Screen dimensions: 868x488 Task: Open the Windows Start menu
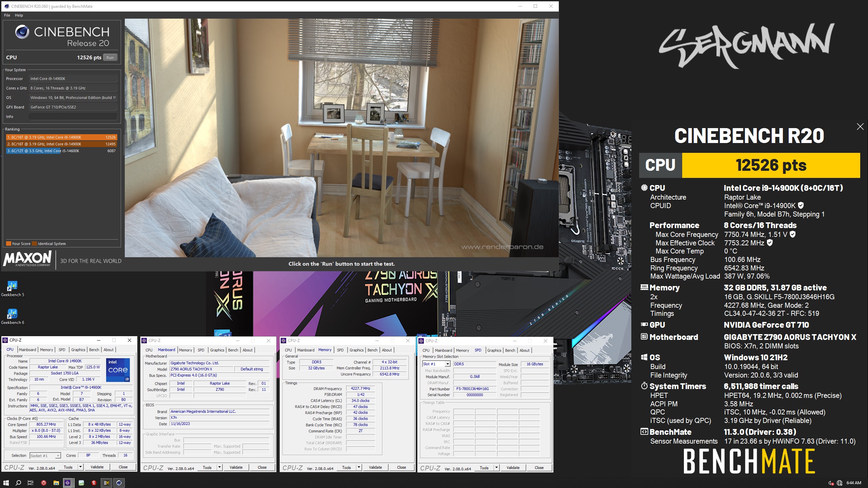click(x=6, y=483)
